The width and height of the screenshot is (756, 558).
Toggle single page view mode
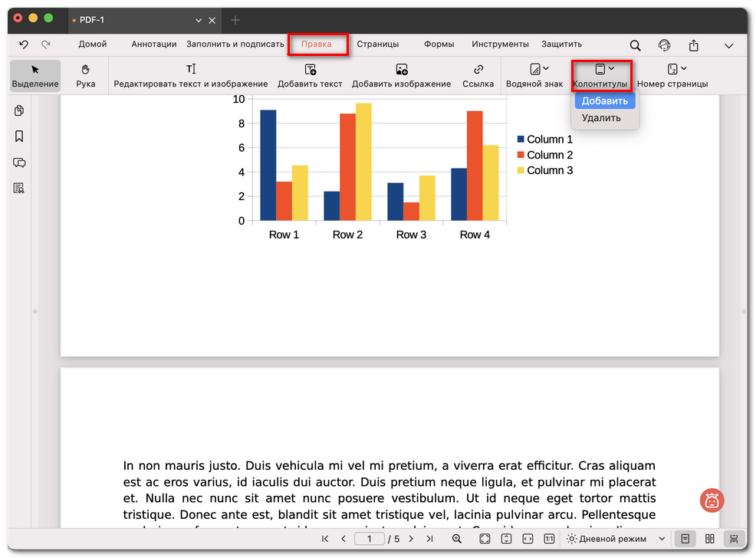(685, 539)
